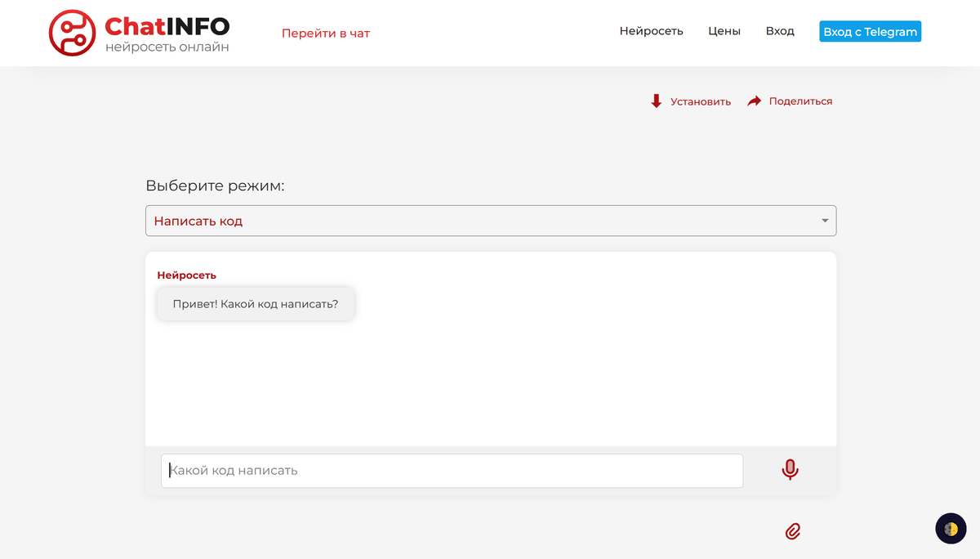Toggle the dark mode theme button
The image size is (980, 559).
(x=950, y=529)
